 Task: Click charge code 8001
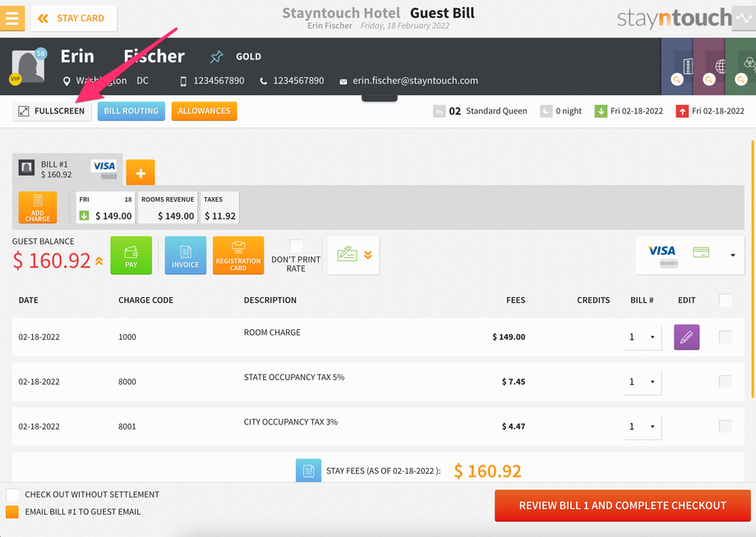127,427
